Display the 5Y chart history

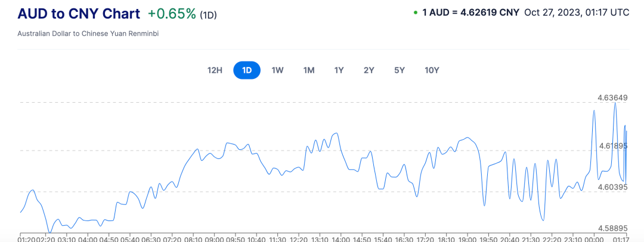click(x=400, y=70)
